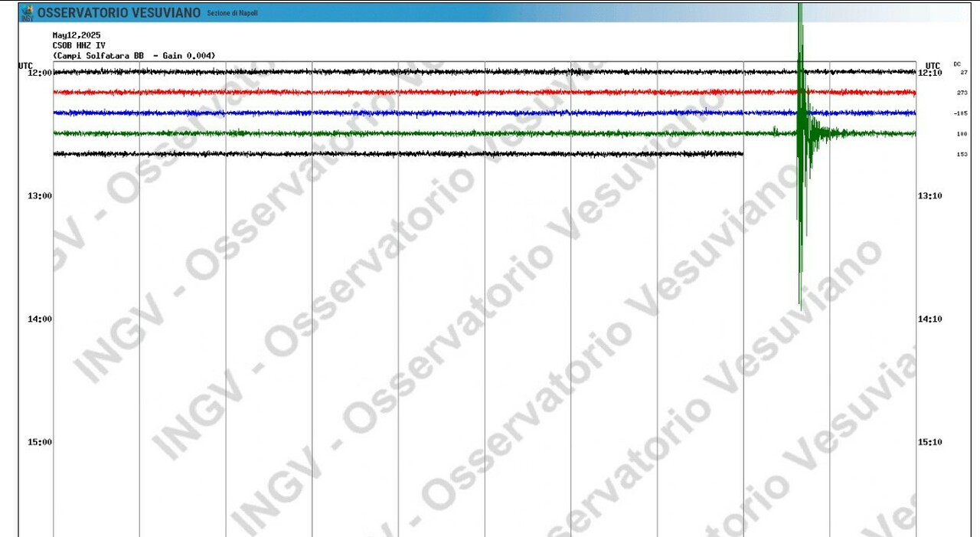Click the 15:10 time label
The image size is (980, 537).
click(x=930, y=443)
